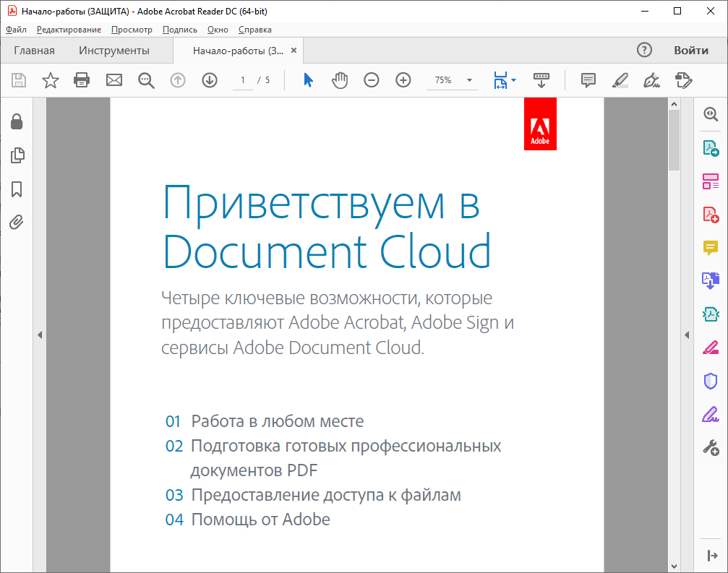
Task: Go to the next page arrow
Action: click(210, 80)
